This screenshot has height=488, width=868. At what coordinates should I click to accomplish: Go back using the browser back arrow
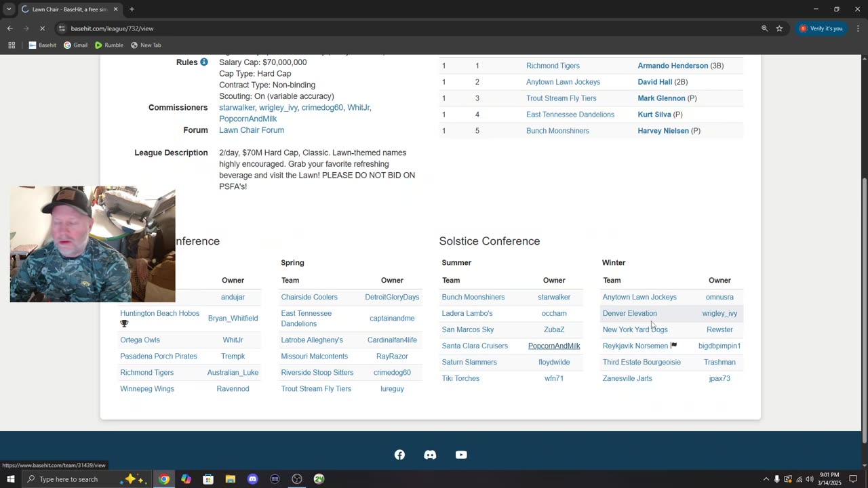[10, 28]
